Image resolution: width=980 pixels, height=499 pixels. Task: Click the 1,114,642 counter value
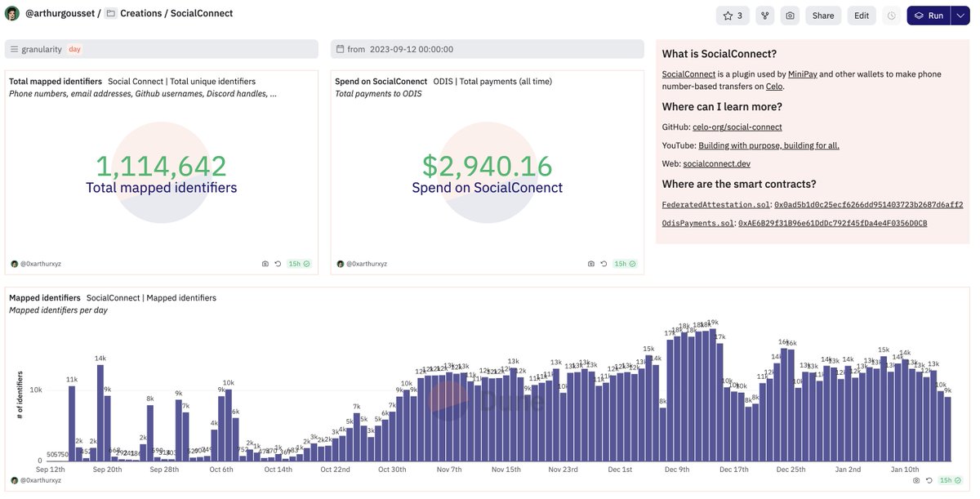coord(161,166)
